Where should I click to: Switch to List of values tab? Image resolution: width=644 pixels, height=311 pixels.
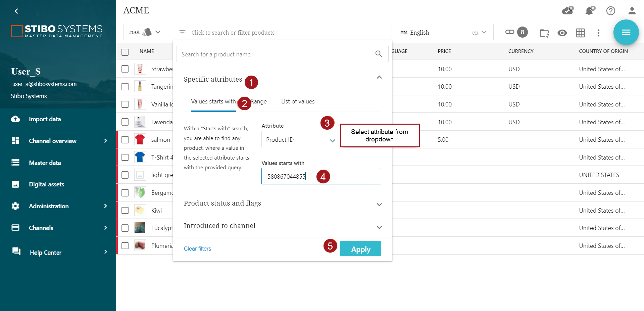(298, 101)
